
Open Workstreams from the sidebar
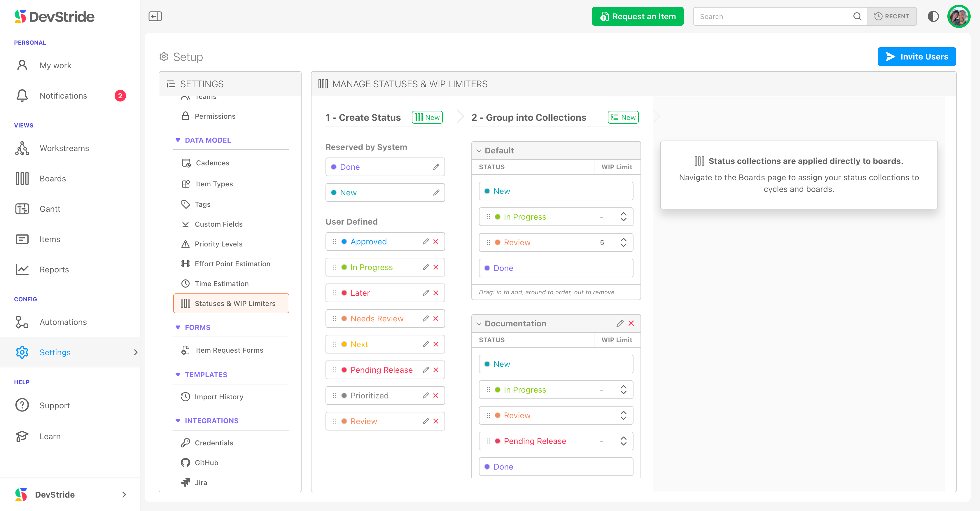[x=64, y=148]
